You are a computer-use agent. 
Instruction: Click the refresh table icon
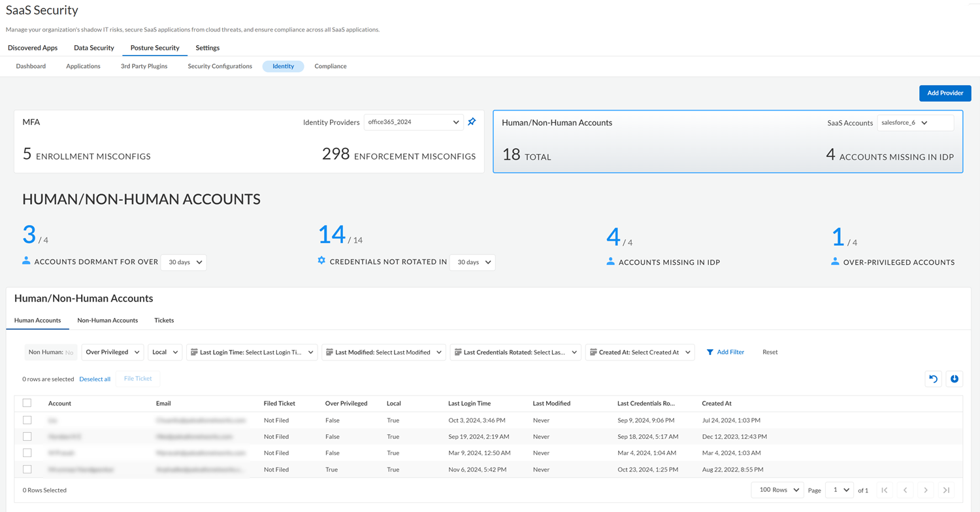[933, 379]
